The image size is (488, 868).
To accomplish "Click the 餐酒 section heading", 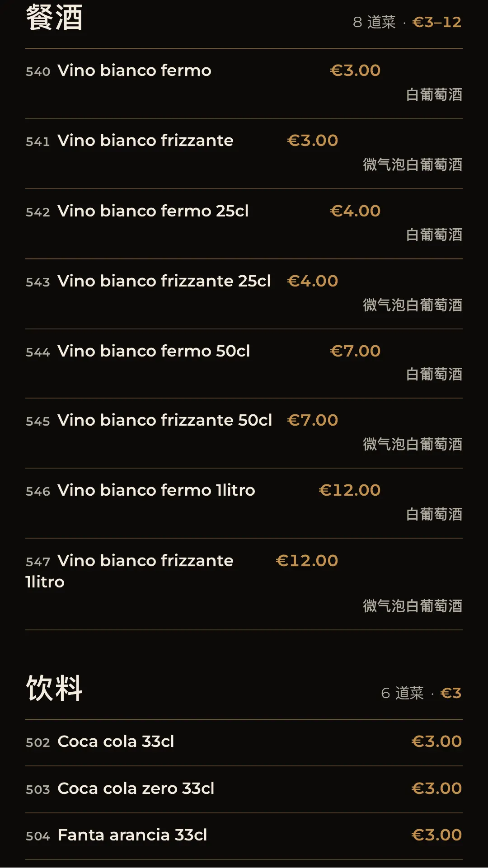I will coord(54,18).
